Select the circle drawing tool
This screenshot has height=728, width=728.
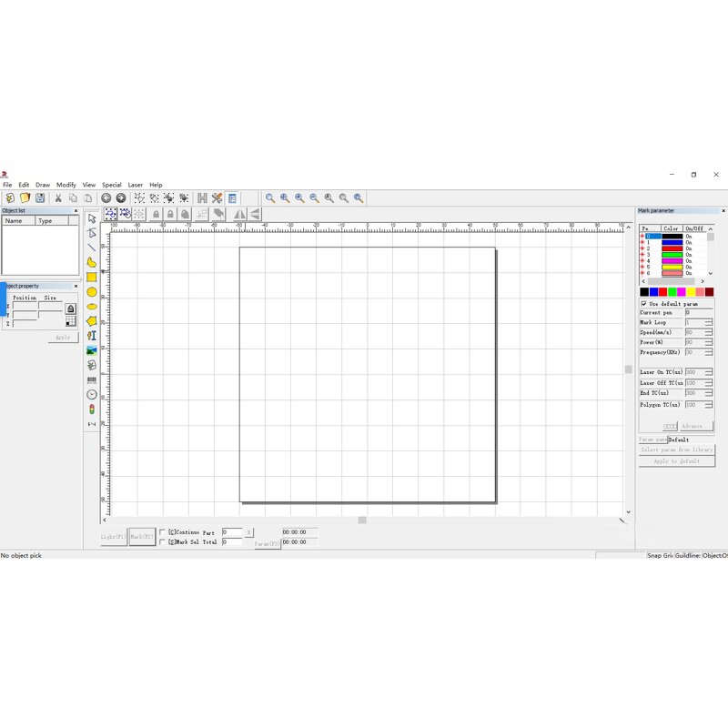tap(92, 292)
